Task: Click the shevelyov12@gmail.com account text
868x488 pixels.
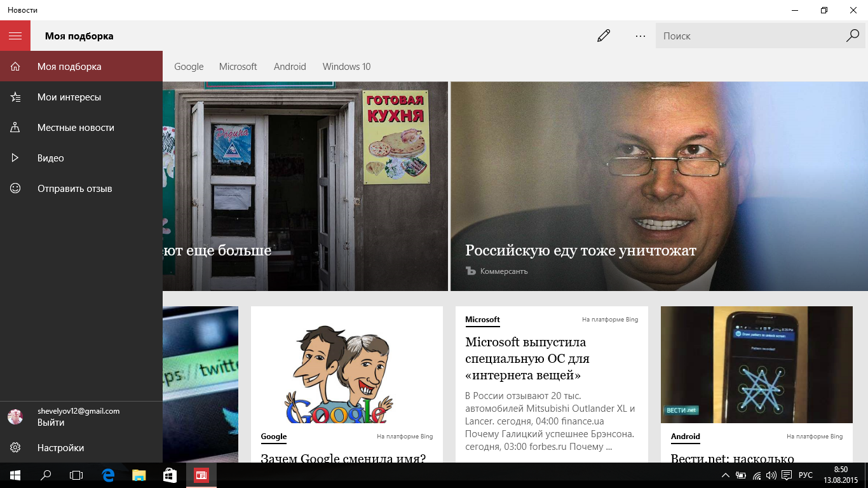Action: click(x=79, y=411)
